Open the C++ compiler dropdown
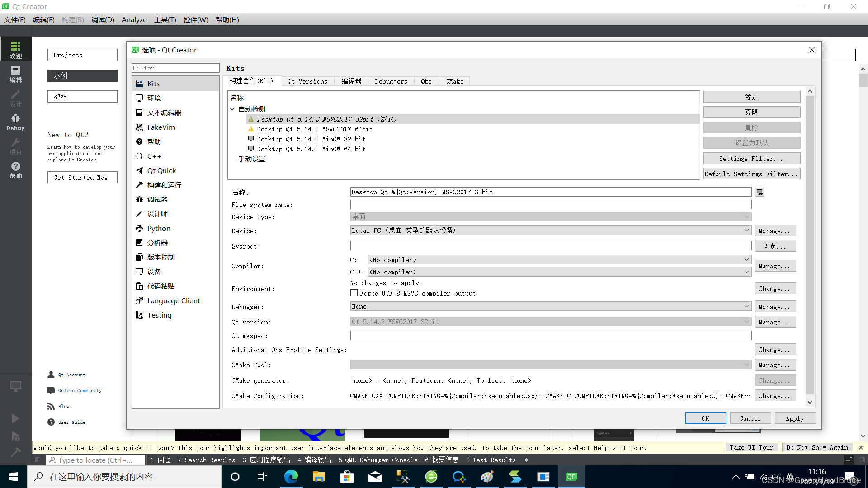 coord(559,272)
